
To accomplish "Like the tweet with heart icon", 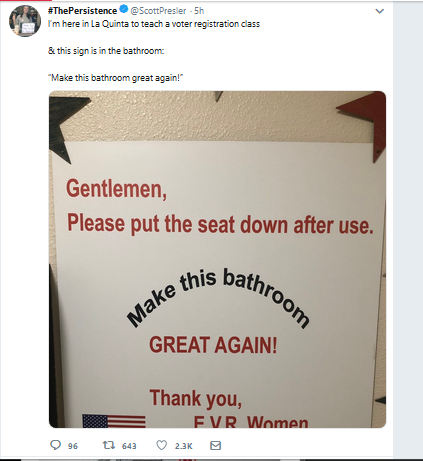I will (x=162, y=445).
